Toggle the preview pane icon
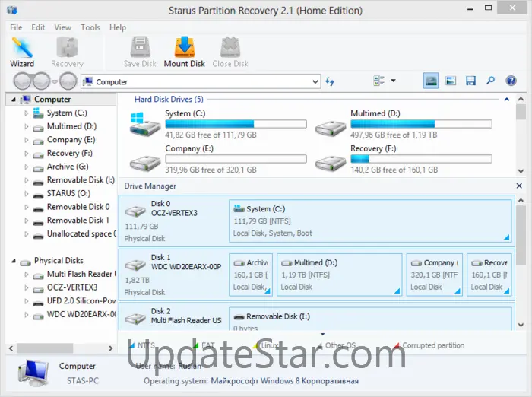 click(451, 81)
